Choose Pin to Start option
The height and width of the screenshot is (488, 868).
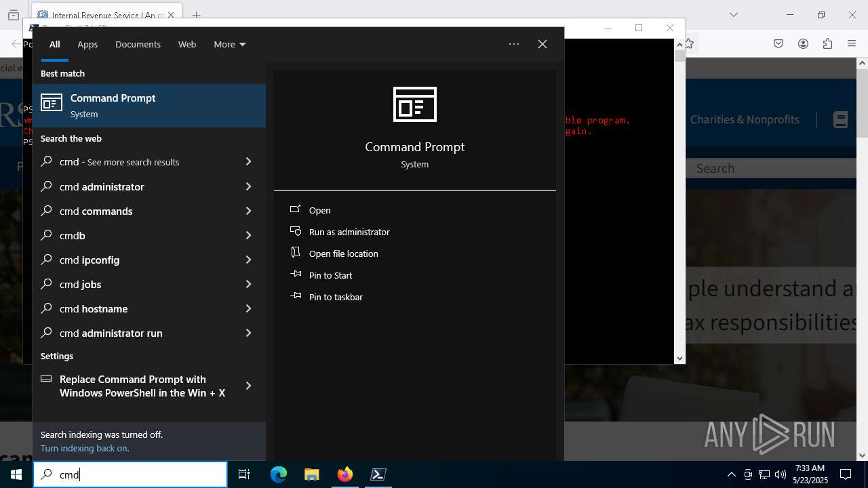331,275
